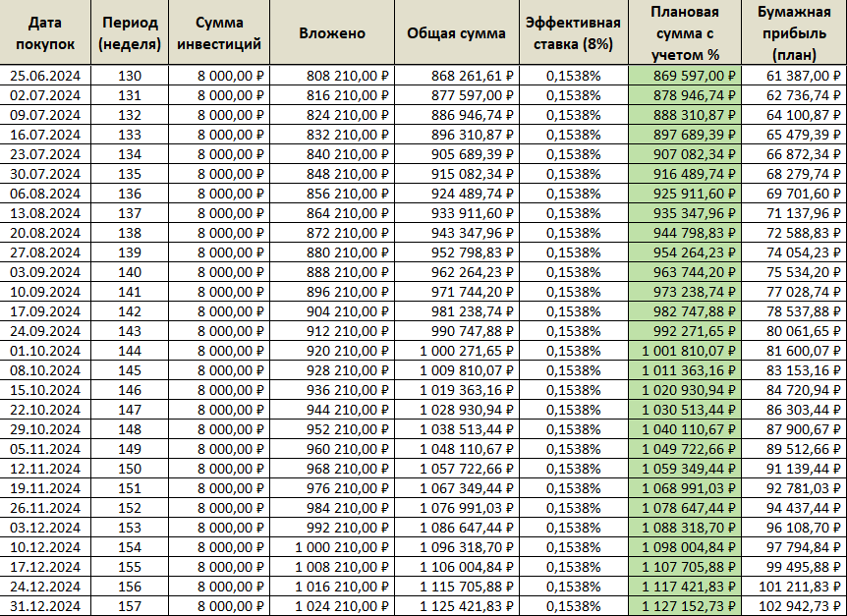
Task: Click date cell 08.10.2024
Action: 45,370
